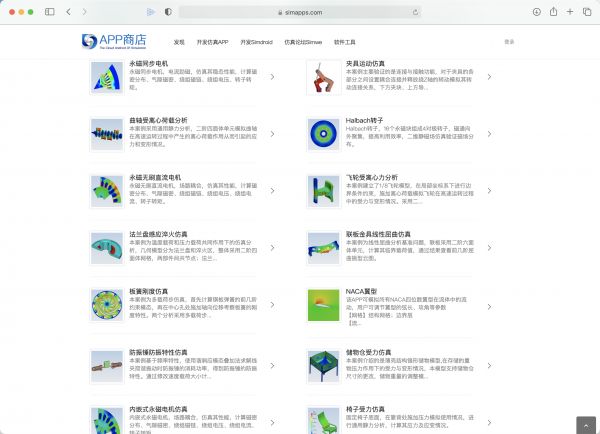The image size is (600, 434).
Task: Click the 登录 login link
Action: coord(509,42)
